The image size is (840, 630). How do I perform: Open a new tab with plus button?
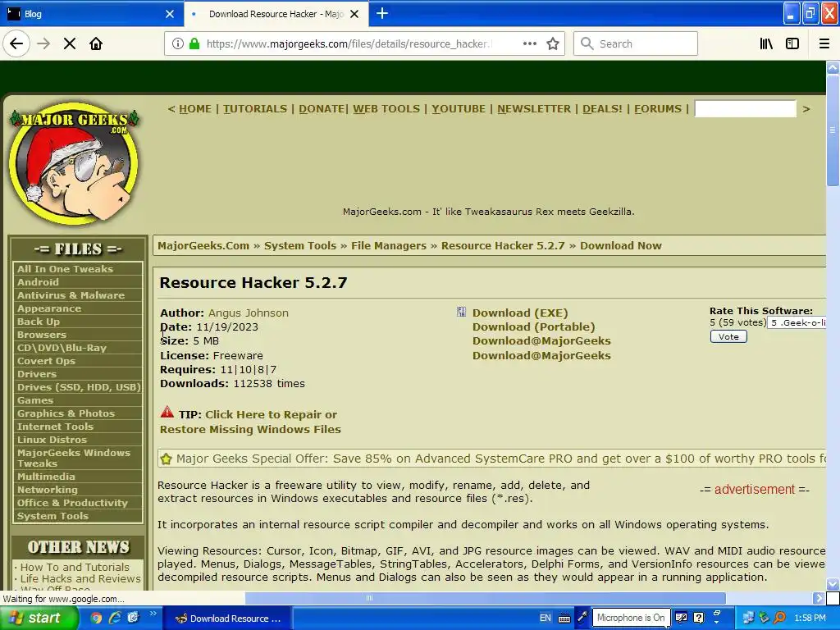[382, 13]
